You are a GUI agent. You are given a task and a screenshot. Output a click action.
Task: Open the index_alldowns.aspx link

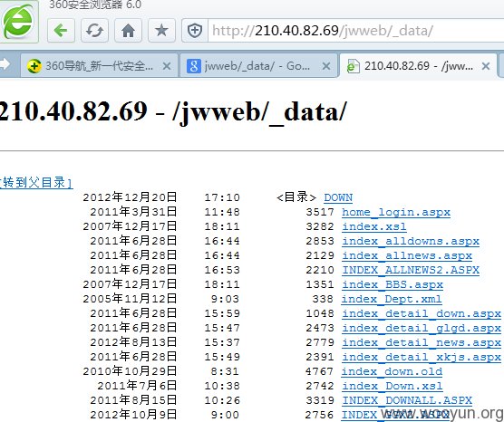pos(411,241)
